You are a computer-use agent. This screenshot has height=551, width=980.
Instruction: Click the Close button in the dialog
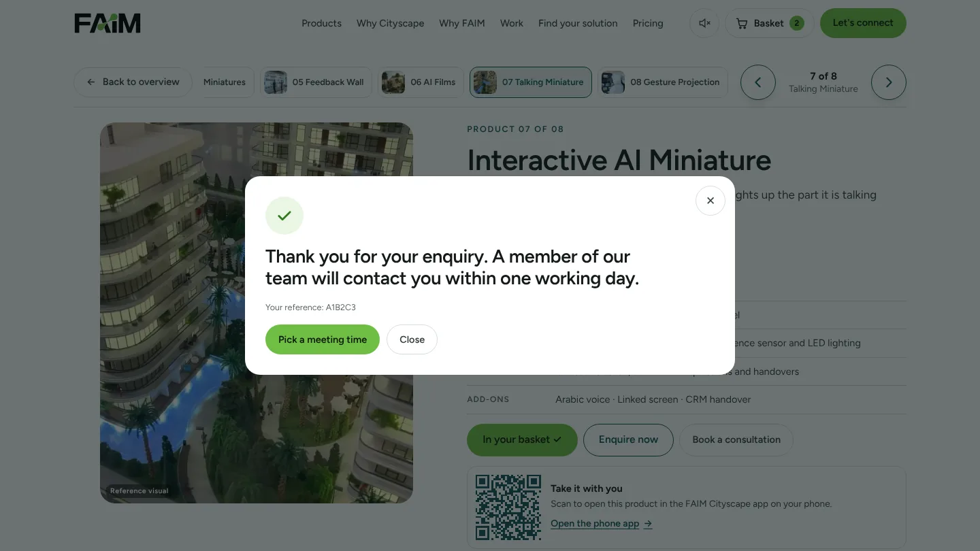click(x=412, y=339)
